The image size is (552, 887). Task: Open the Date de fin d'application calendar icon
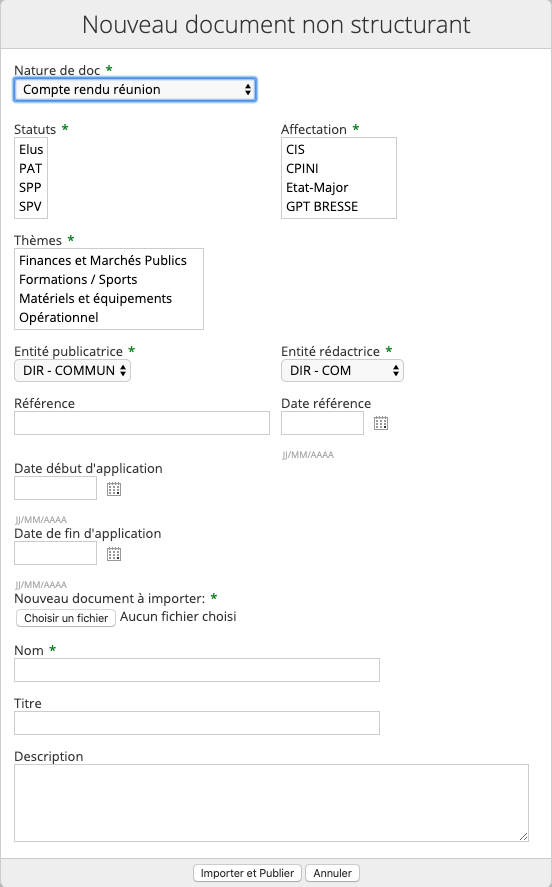click(x=114, y=554)
